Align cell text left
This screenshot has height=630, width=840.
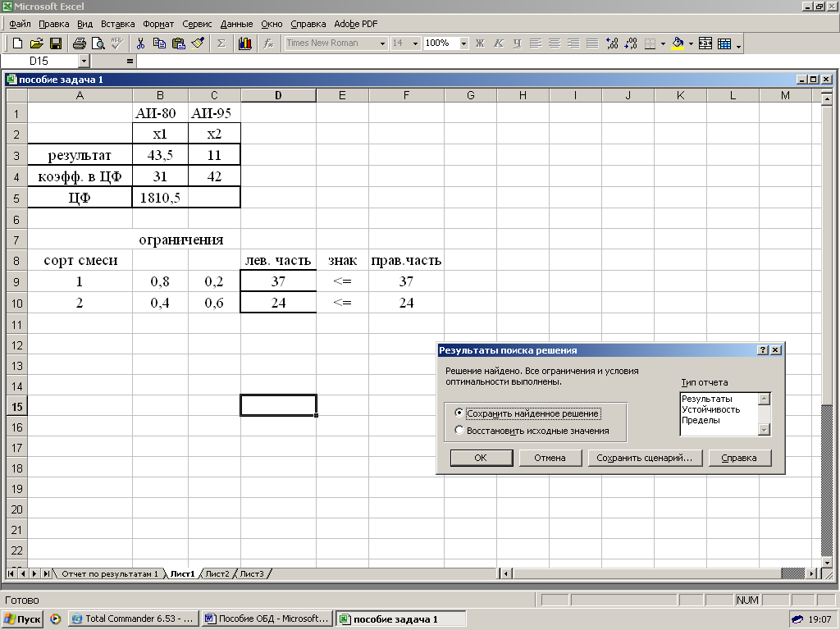point(536,43)
